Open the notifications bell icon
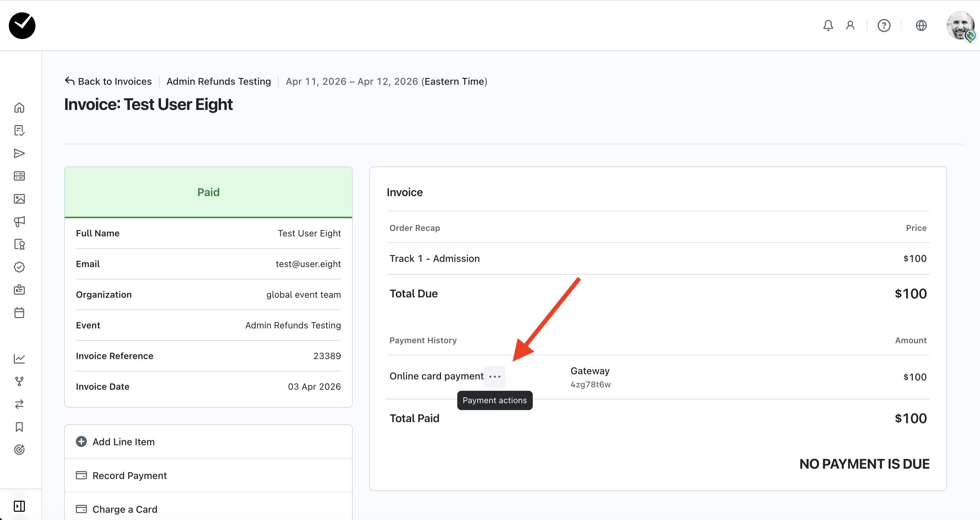980x520 pixels. pos(828,26)
